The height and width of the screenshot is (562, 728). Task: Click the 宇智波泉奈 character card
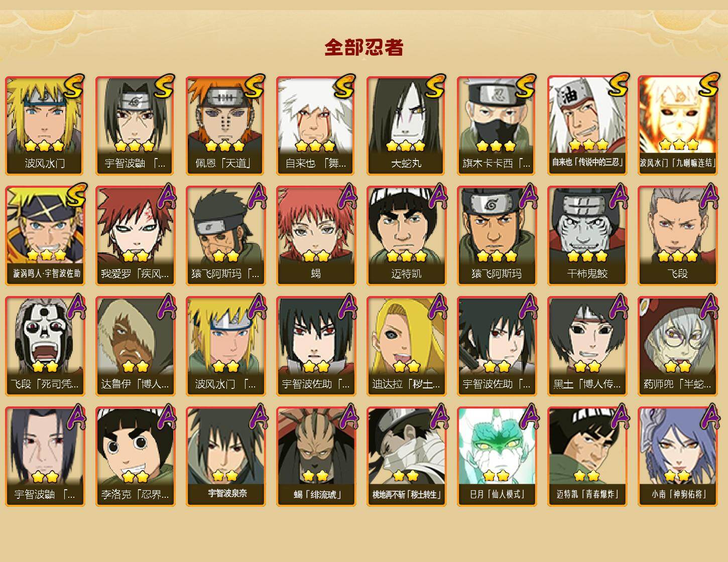pos(225,457)
